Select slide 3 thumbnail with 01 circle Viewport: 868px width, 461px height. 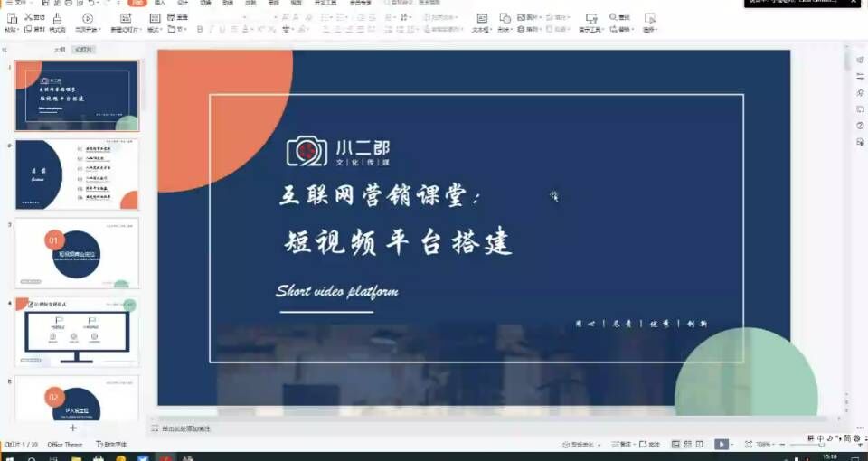[x=77, y=252]
